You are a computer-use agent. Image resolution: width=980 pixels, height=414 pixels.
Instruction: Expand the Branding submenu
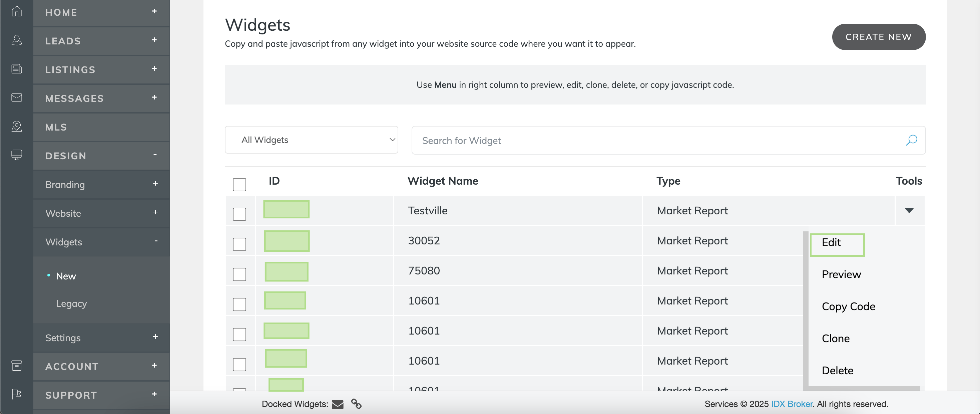pos(155,184)
